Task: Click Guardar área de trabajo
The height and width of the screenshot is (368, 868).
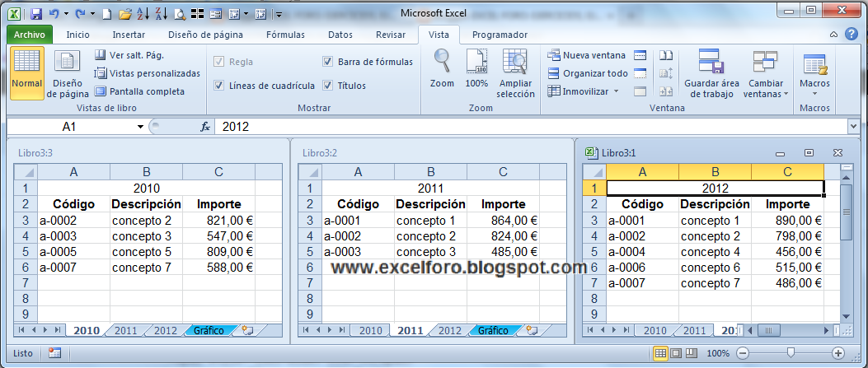Action: pos(712,73)
